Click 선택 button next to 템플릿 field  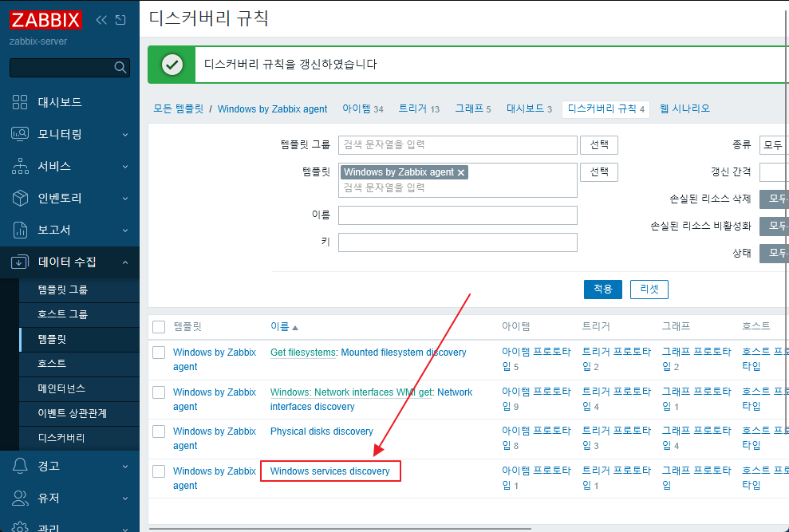[599, 172]
